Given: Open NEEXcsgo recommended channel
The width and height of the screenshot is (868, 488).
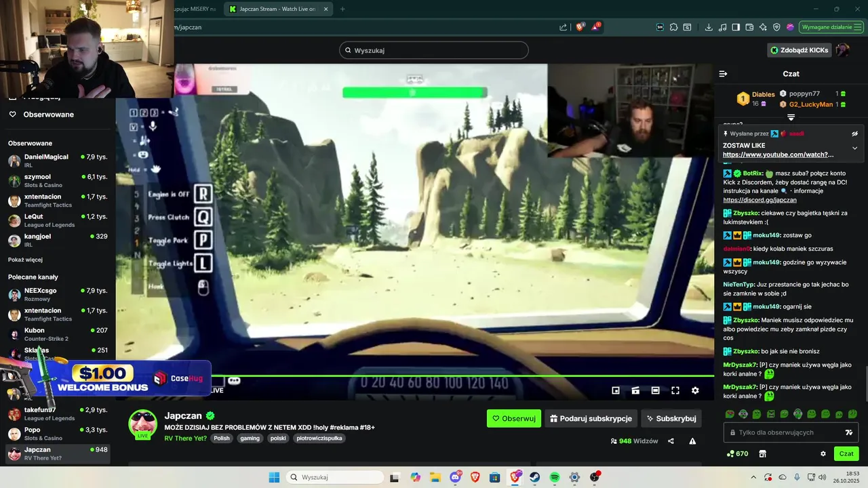Looking at the screenshot, I should pyautogui.click(x=57, y=294).
